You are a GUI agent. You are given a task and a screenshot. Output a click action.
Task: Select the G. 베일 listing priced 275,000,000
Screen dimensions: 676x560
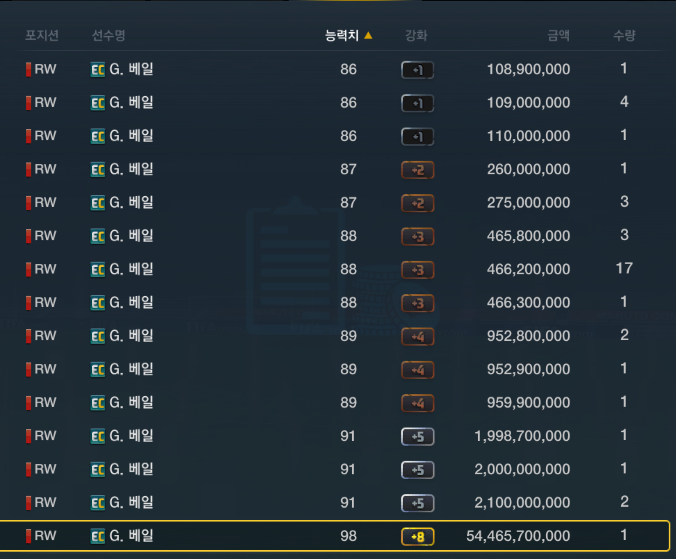coord(336,203)
